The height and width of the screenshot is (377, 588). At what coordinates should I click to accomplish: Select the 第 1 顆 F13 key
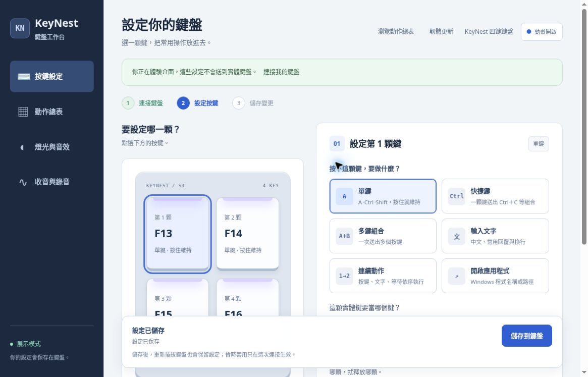click(x=178, y=234)
